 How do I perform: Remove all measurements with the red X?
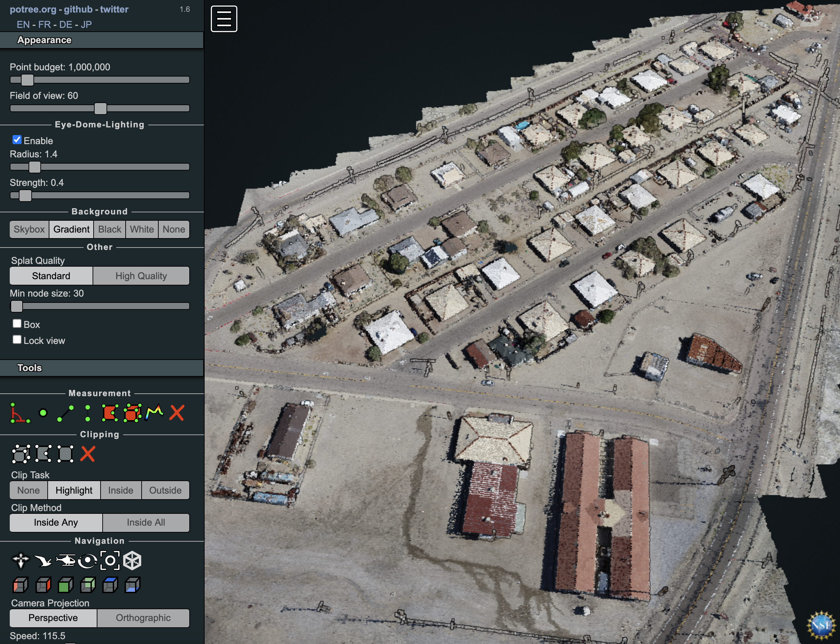(x=177, y=413)
